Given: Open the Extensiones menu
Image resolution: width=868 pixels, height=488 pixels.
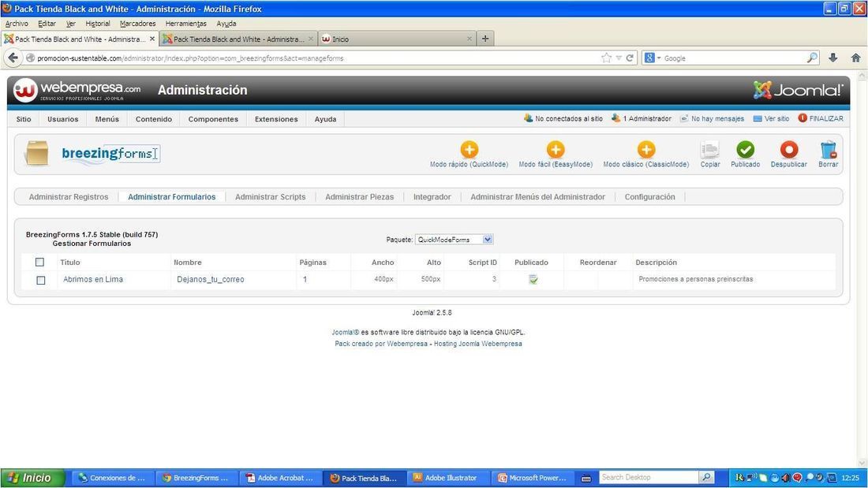Looking at the screenshot, I should tap(276, 119).
